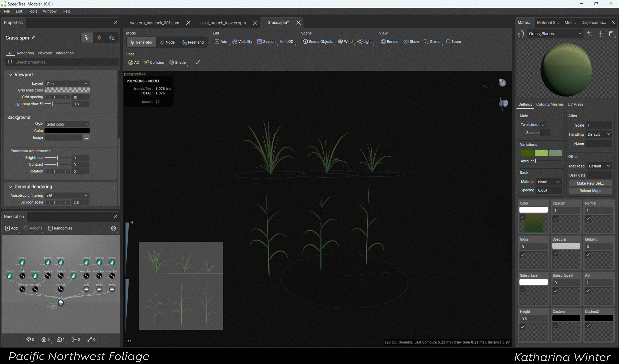The image size is (619, 364).
Task: Open the Season editor
Action: click(x=266, y=42)
